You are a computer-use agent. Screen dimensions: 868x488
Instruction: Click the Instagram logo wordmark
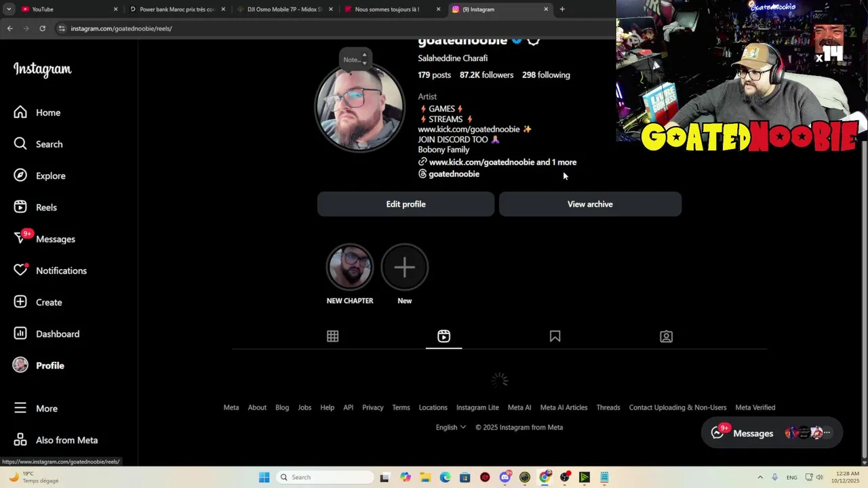click(42, 69)
